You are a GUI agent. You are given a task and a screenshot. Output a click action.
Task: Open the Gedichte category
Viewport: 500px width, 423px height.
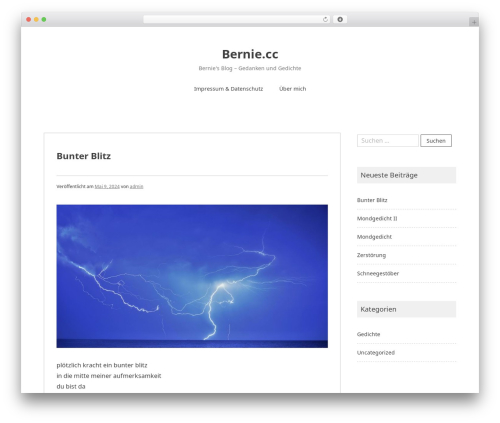click(368, 334)
